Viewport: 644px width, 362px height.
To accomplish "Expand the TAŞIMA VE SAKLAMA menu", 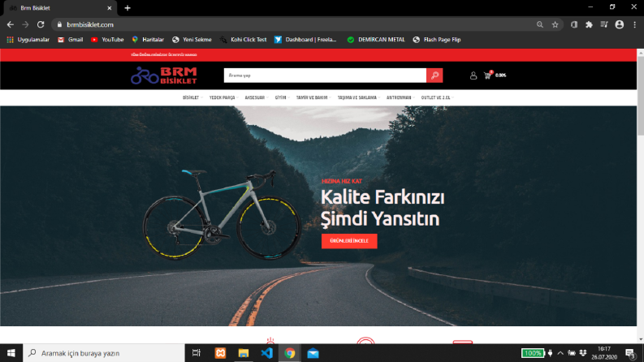I will pos(359,97).
